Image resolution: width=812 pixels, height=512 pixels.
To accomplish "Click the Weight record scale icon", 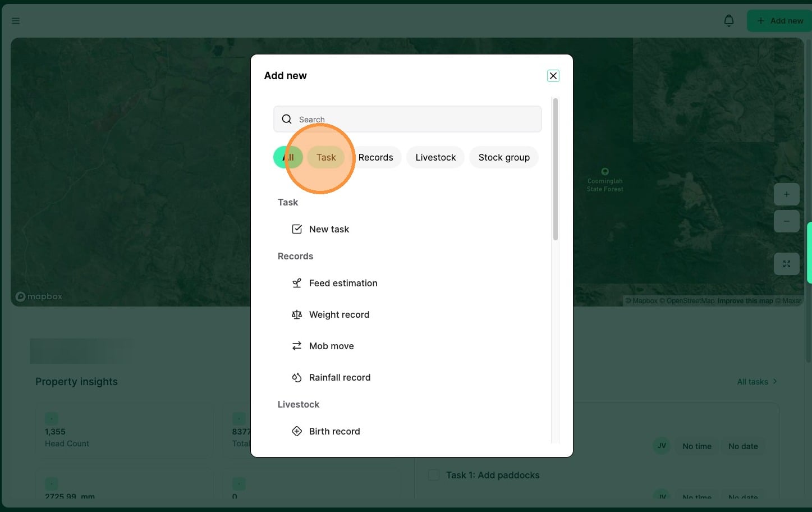I will tap(297, 314).
